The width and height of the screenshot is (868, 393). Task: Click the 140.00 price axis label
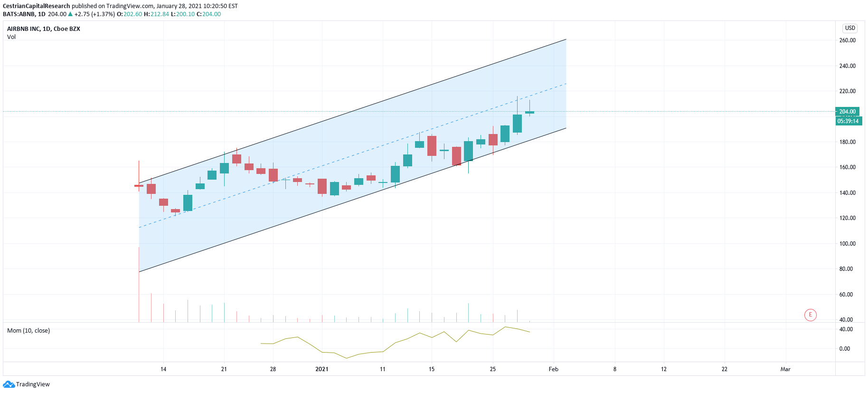[848, 193]
